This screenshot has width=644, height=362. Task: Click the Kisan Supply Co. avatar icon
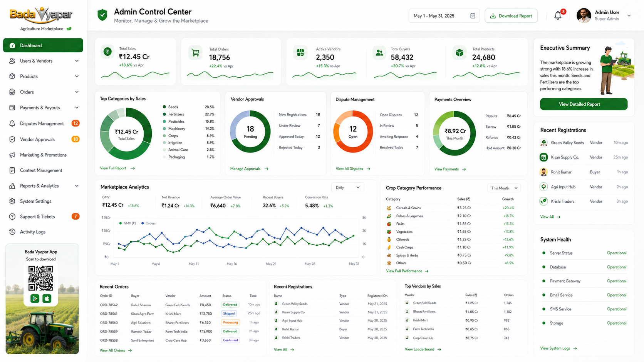click(543, 157)
